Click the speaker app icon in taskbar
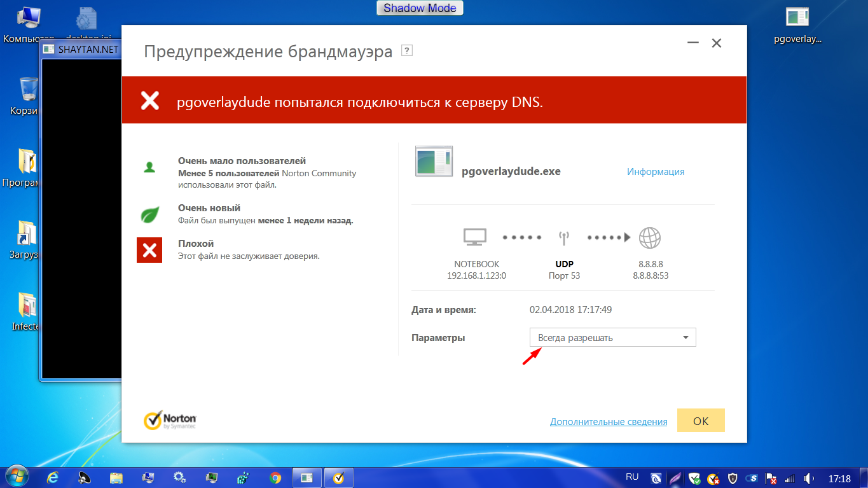868x488 pixels. [85, 477]
